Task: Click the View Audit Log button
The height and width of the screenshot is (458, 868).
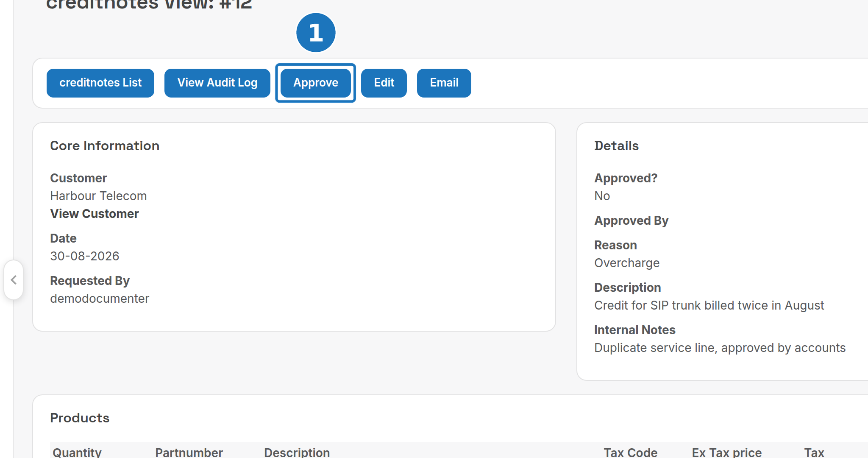Action: (x=217, y=83)
